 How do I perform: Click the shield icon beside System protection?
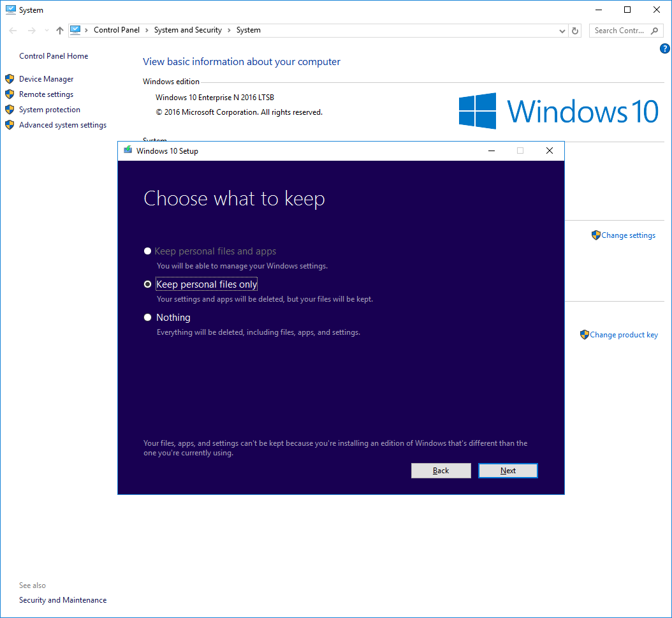(10, 110)
